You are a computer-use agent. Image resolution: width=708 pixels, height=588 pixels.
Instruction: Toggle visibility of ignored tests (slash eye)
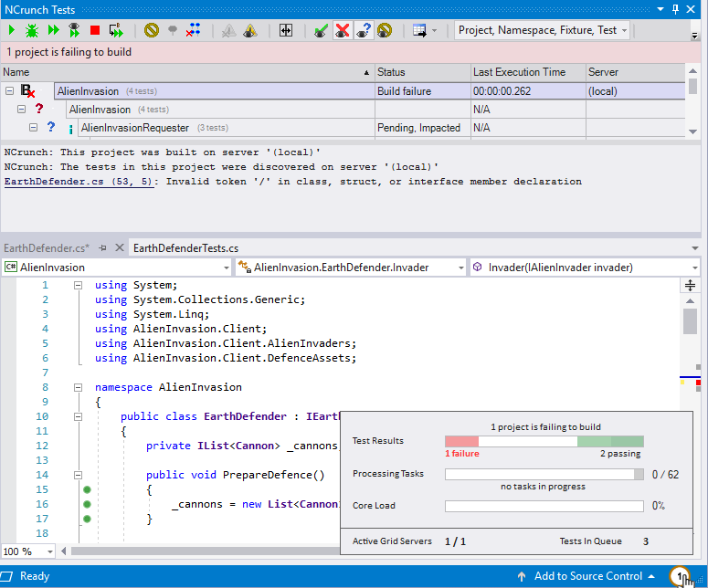(385, 30)
